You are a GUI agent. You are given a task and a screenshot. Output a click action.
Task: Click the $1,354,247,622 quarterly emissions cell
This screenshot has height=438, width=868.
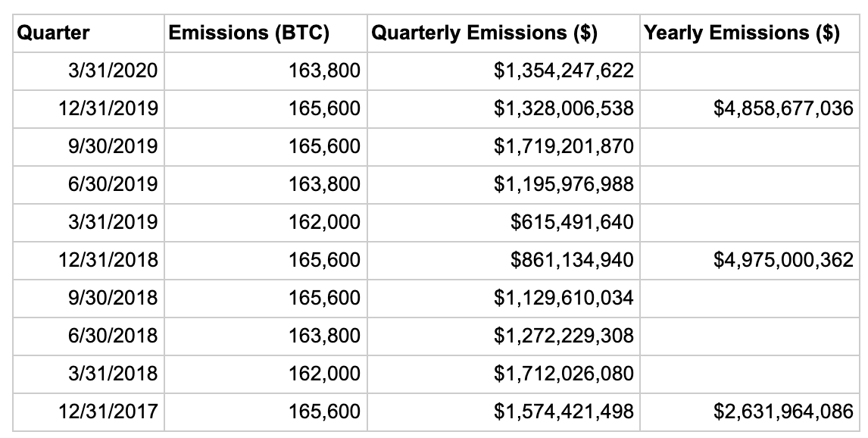[x=563, y=71]
